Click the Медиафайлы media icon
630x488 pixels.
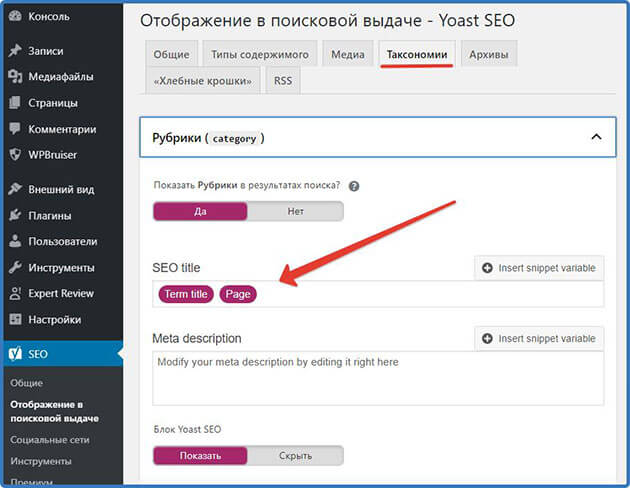[15, 76]
